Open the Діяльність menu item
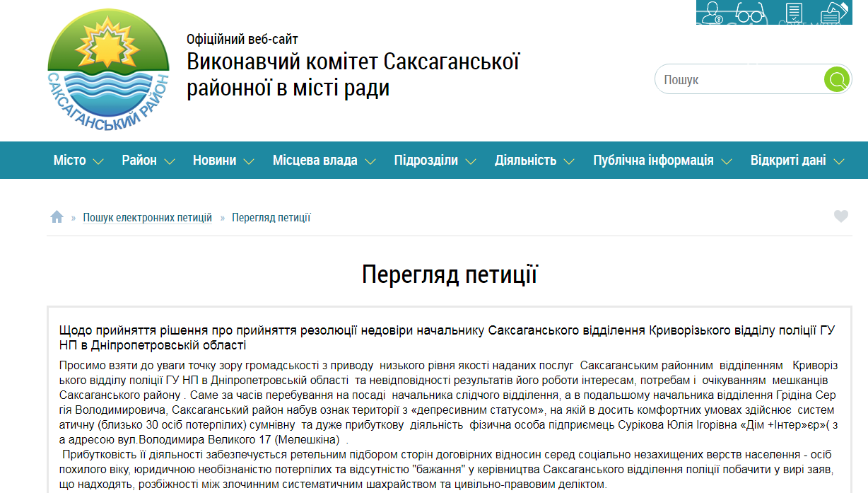868x493 pixels. pyautogui.click(x=526, y=161)
